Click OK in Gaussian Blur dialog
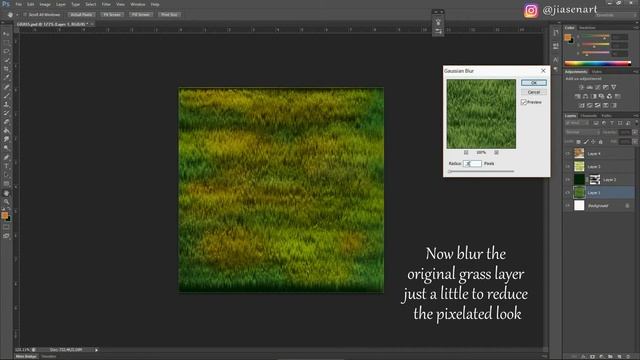Screen dimensions: 640x360 click(534, 83)
